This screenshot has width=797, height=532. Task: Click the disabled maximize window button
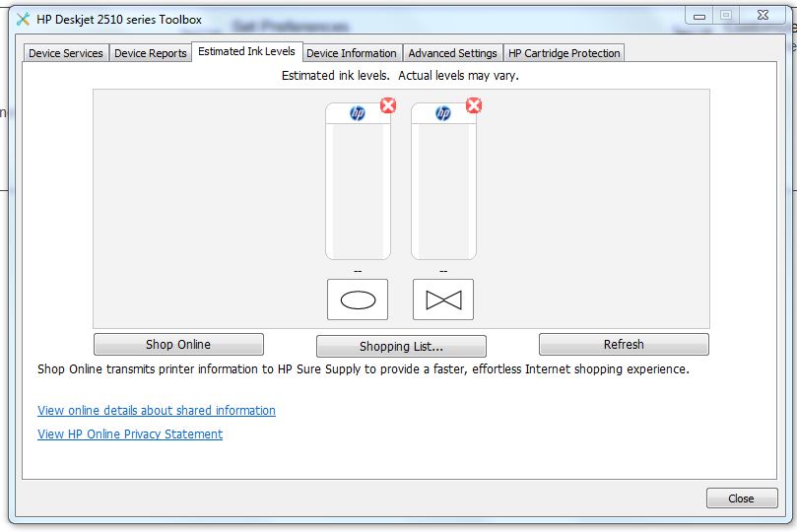(726, 16)
